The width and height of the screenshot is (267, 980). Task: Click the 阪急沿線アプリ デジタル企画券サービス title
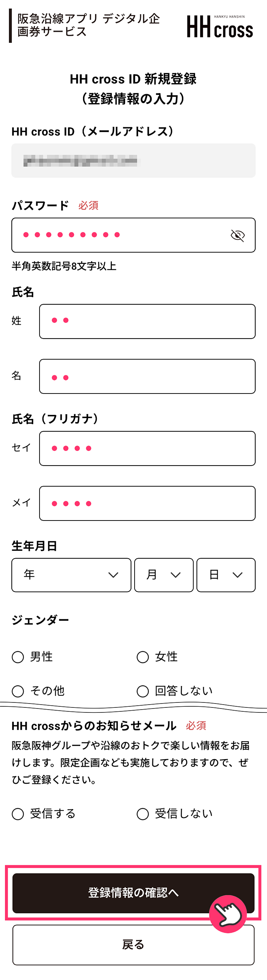click(x=89, y=25)
